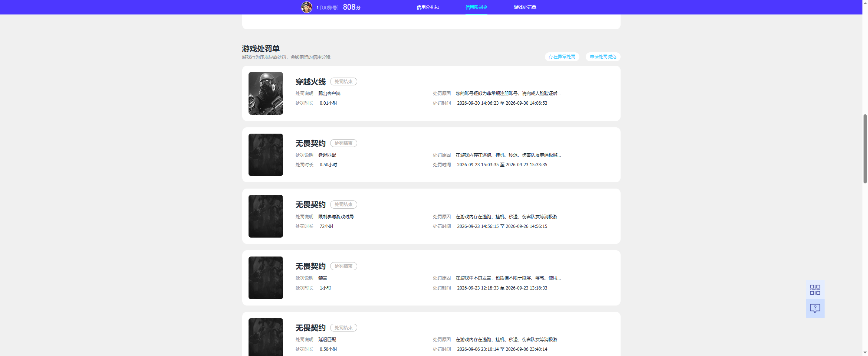The height and width of the screenshot is (356, 868).
Task: Switch to 游戏处罚单 tab
Action: click(525, 7)
